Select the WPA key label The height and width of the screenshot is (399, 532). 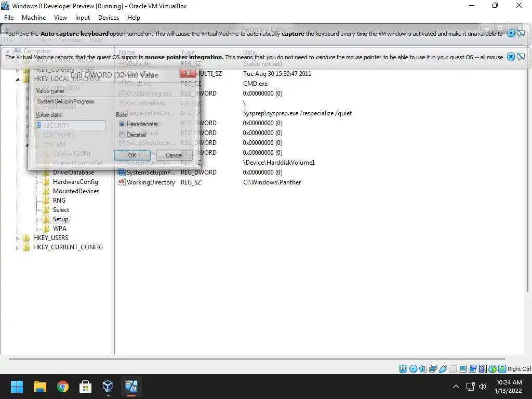[x=60, y=229]
